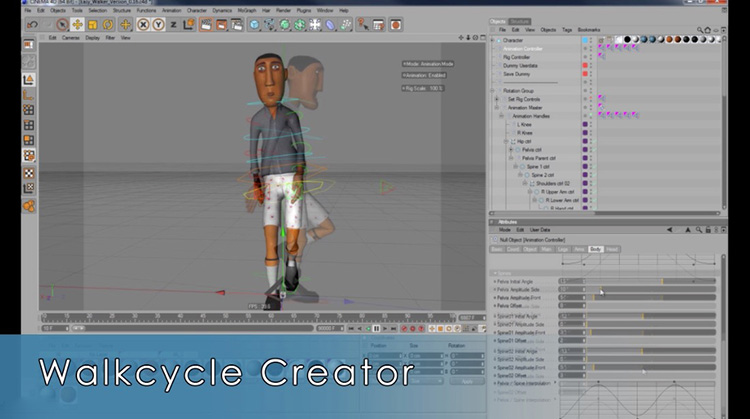Viewport: 750px width, 419px height.
Task: Collapse the Hip ctrl node
Action: (506, 142)
